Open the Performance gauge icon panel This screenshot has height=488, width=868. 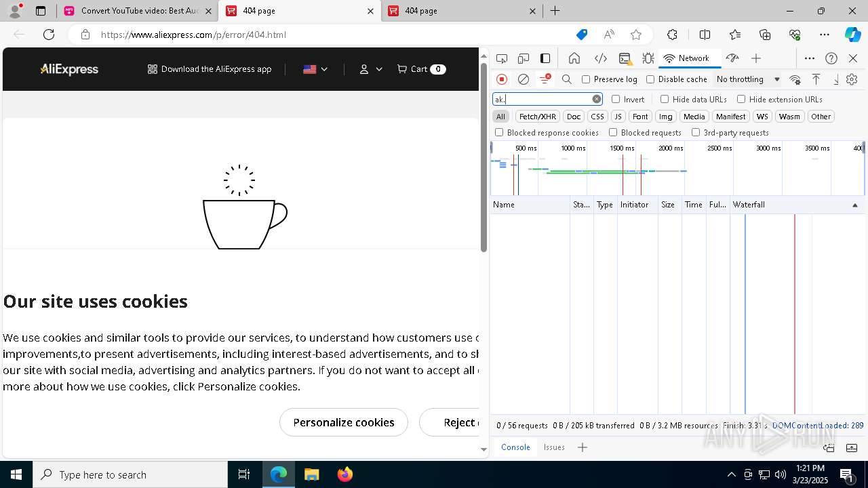[732, 58]
